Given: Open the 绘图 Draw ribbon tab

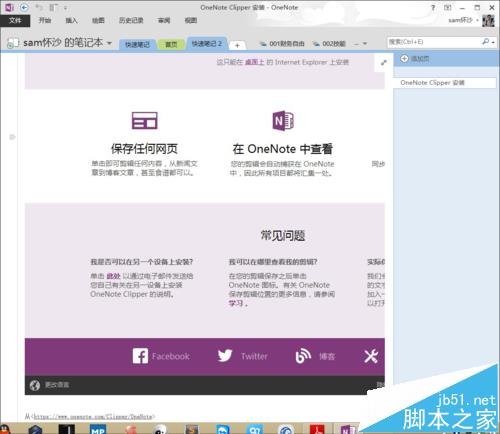Looking at the screenshot, I should click(98, 20).
